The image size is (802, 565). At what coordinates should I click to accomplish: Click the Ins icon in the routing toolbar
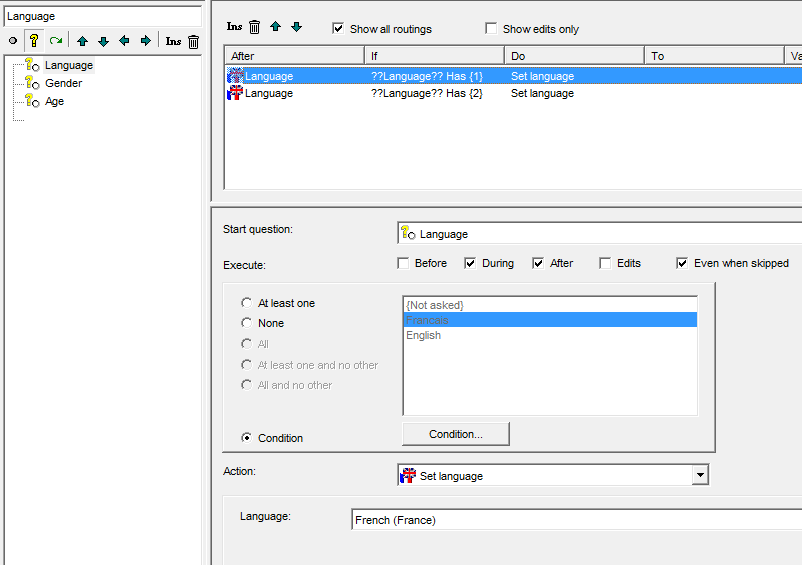tap(234, 27)
